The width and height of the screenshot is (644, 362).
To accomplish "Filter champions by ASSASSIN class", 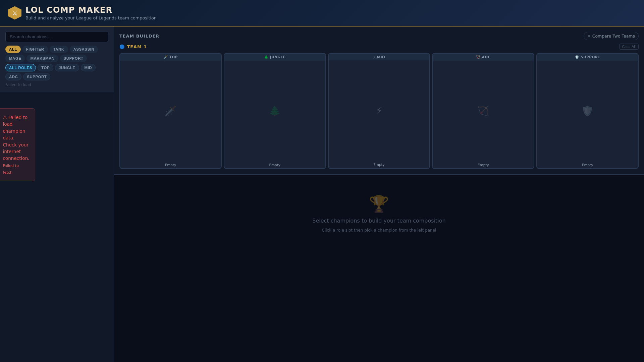I will (x=84, y=49).
